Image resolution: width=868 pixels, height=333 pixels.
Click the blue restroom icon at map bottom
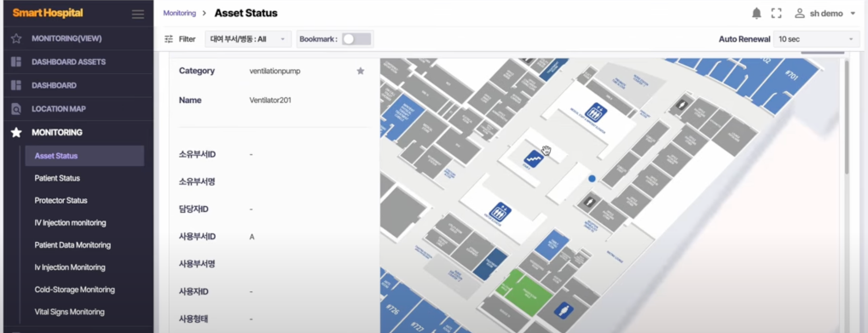pyautogui.click(x=564, y=310)
